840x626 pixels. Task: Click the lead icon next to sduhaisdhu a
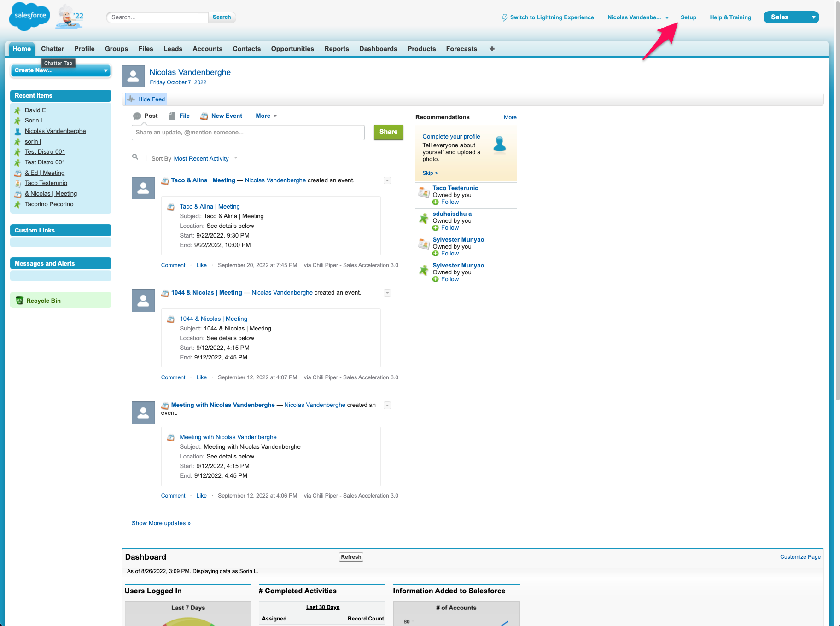tap(424, 219)
